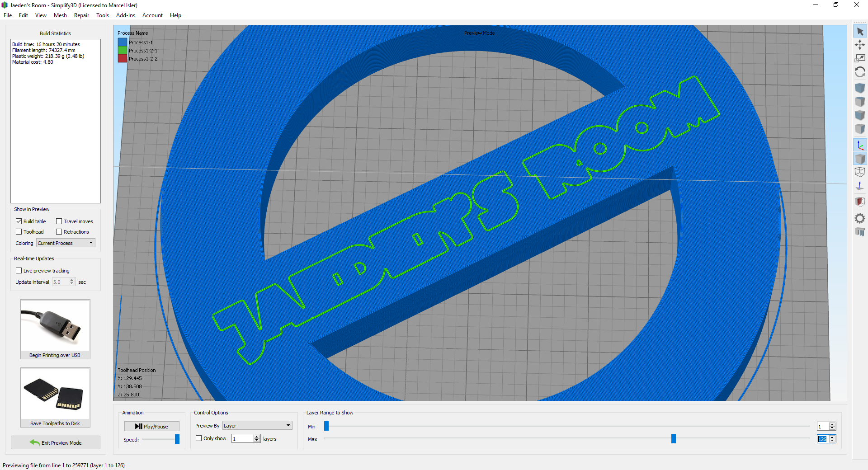Image resolution: width=868 pixels, height=470 pixels.
Task: Check the Only show layers option
Action: pos(199,438)
